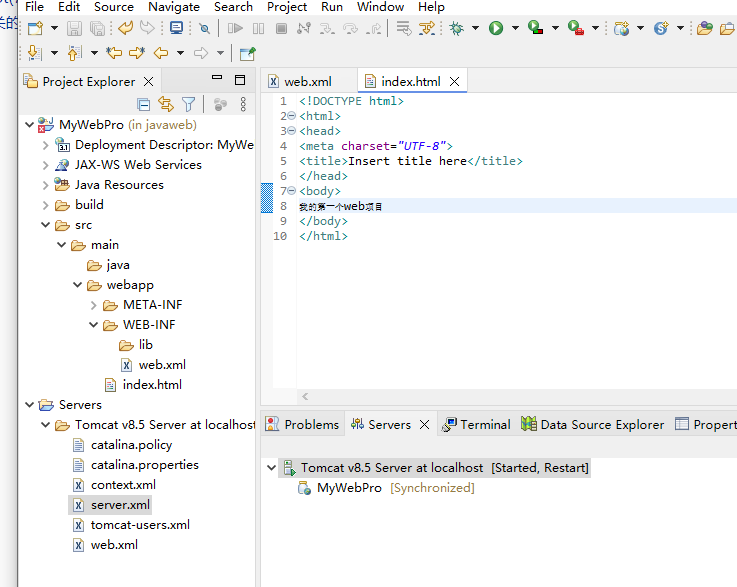The height and width of the screenshot is (587, 737).
Task: Open the Run dropdown arrow
Action: point(515,28)
